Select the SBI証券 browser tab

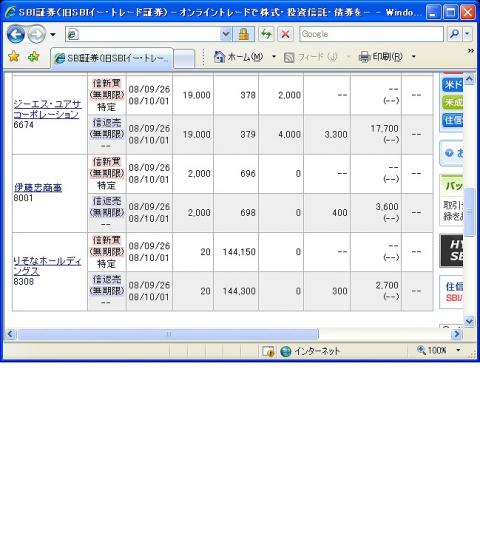pyautogui.click(x=112, y=58)
